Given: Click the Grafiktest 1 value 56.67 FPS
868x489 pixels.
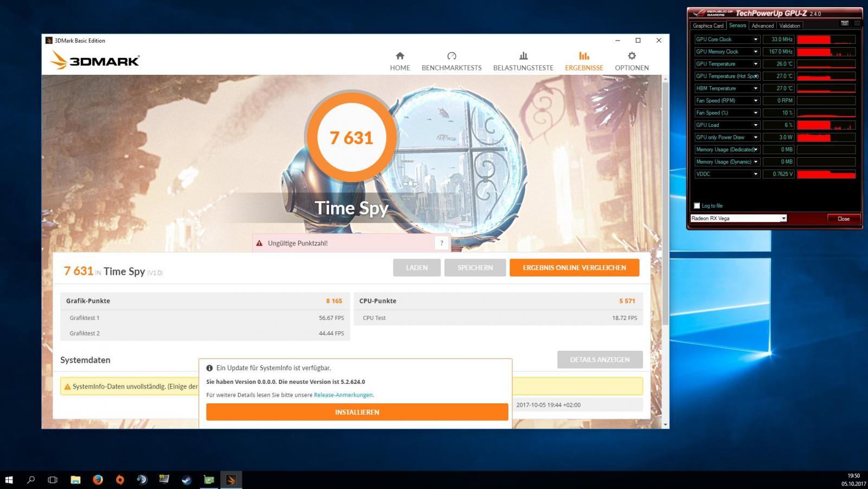Looking at the screenshot, I should pyautogui.click(x=331, y=318).
